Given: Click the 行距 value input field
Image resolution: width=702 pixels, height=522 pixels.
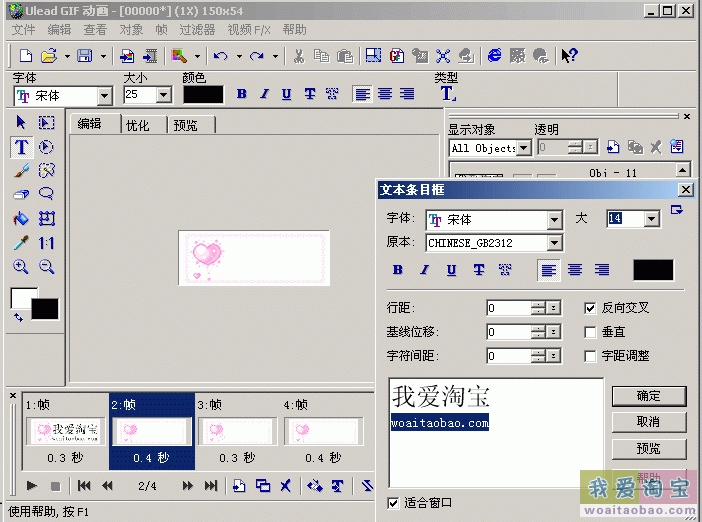Looking at the screenshot, I should [509, 308].
